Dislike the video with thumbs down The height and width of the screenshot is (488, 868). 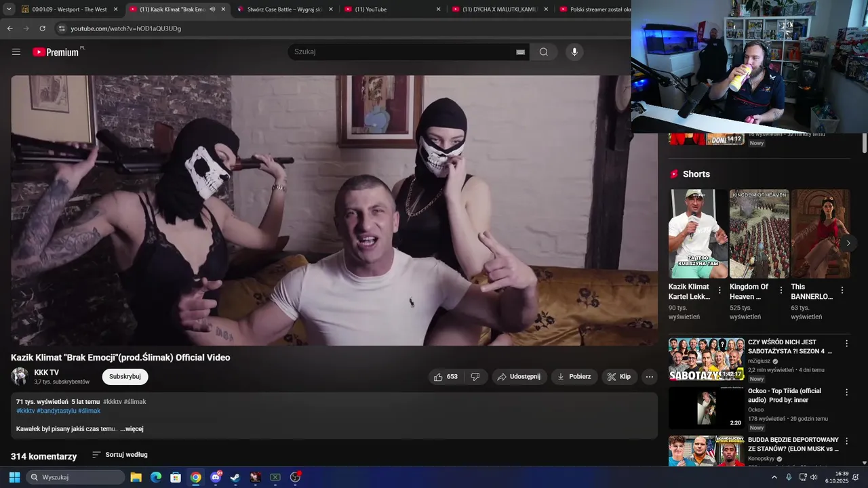click(x=475, y=377)
